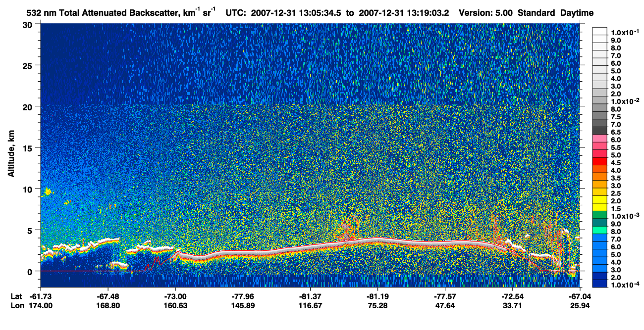Screen dimensions: 644x330
Task: Select end time '2007-12-31 13:19:03.2'
Action: point(404,13)
